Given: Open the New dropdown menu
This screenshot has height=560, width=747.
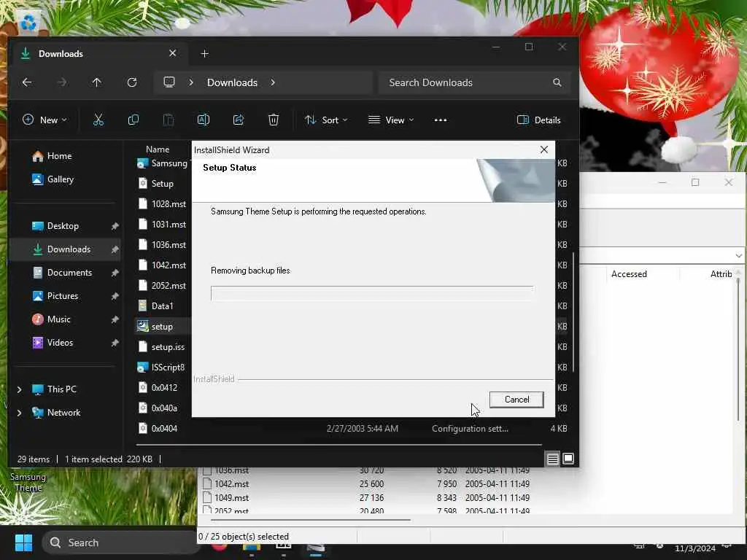Looking at the screenshot, I should 44,120.
